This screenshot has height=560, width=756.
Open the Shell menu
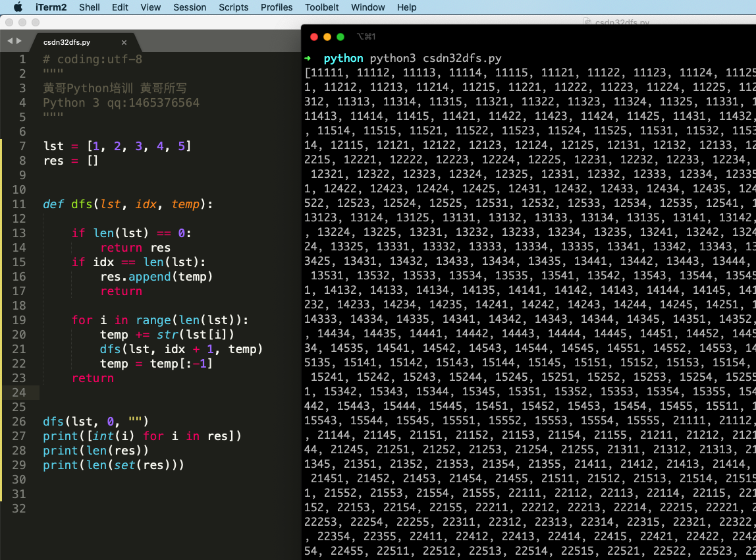pos(89,7)
